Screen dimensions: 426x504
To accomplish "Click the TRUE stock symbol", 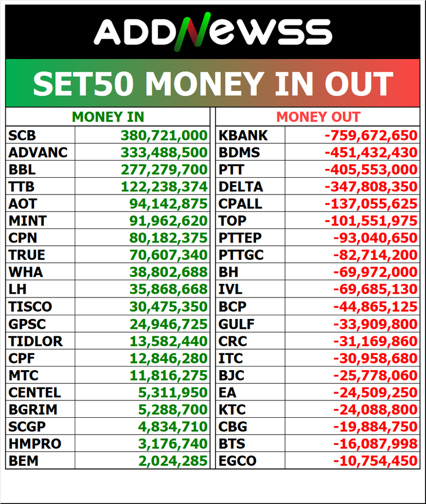I will [27, 255].
